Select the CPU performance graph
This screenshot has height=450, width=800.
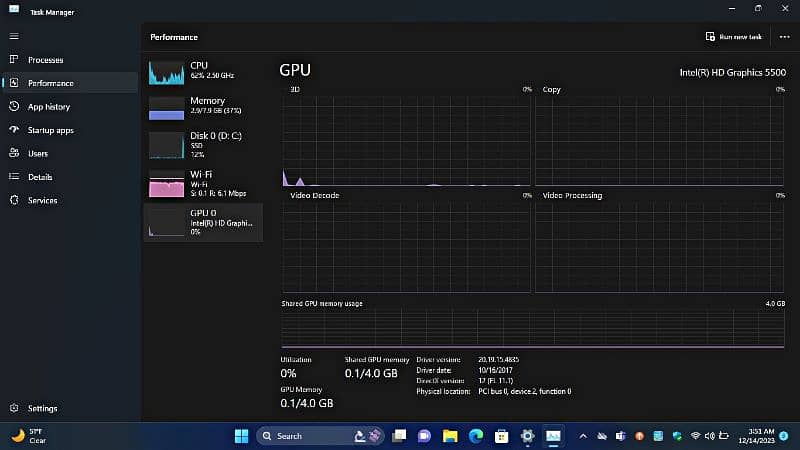tap(204, 71)
